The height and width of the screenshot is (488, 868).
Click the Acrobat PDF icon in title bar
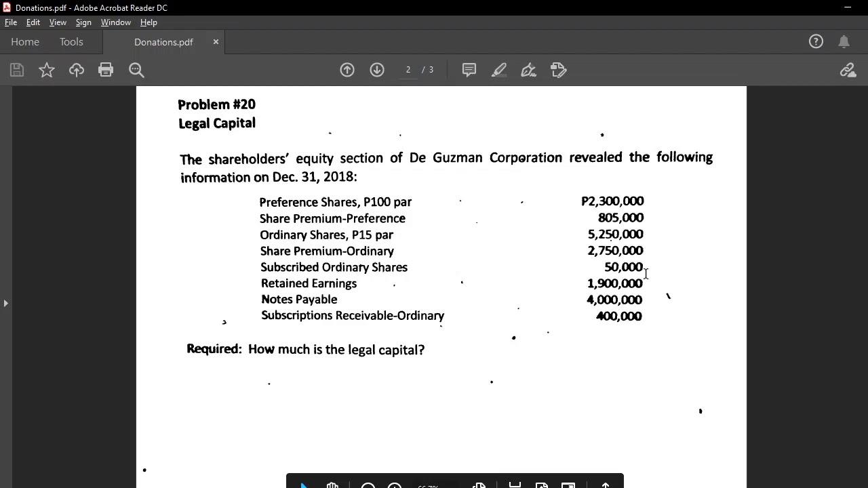tap(7, 7)
